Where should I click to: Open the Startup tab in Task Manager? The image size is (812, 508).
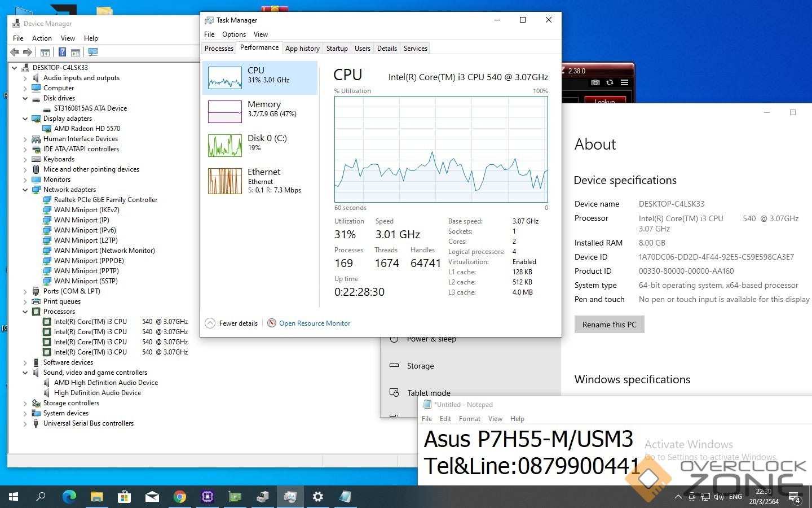[x=337, y=49]
